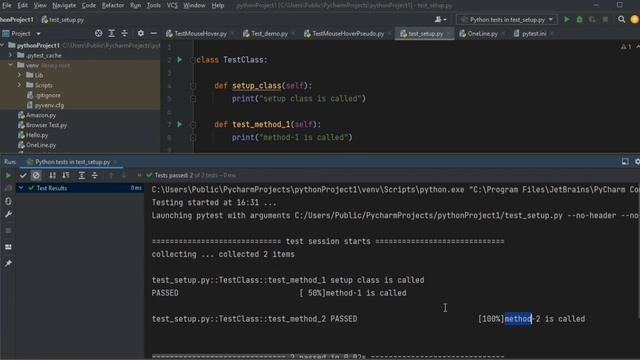Open the Navigate menu
Image resolution: width=640 pixels, height=360 pixels.
coord(64,5)
